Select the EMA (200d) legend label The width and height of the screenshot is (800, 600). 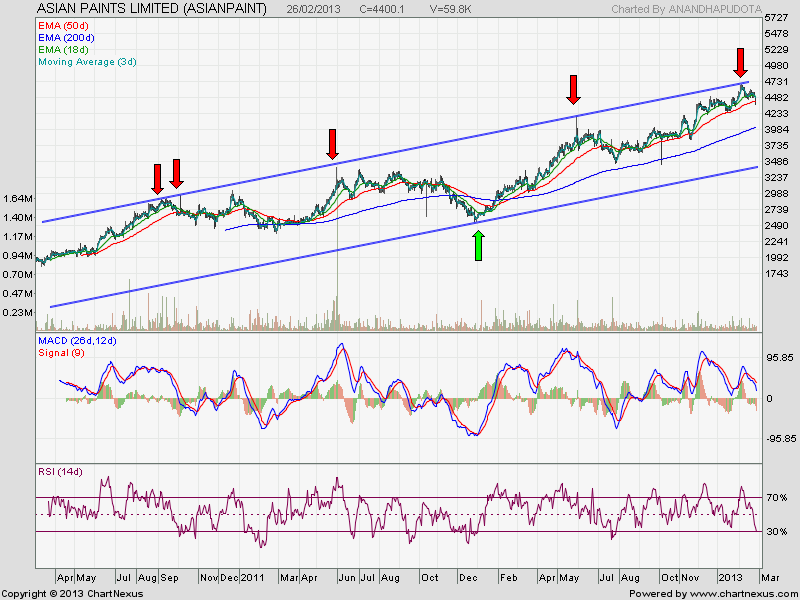(66, 38)
